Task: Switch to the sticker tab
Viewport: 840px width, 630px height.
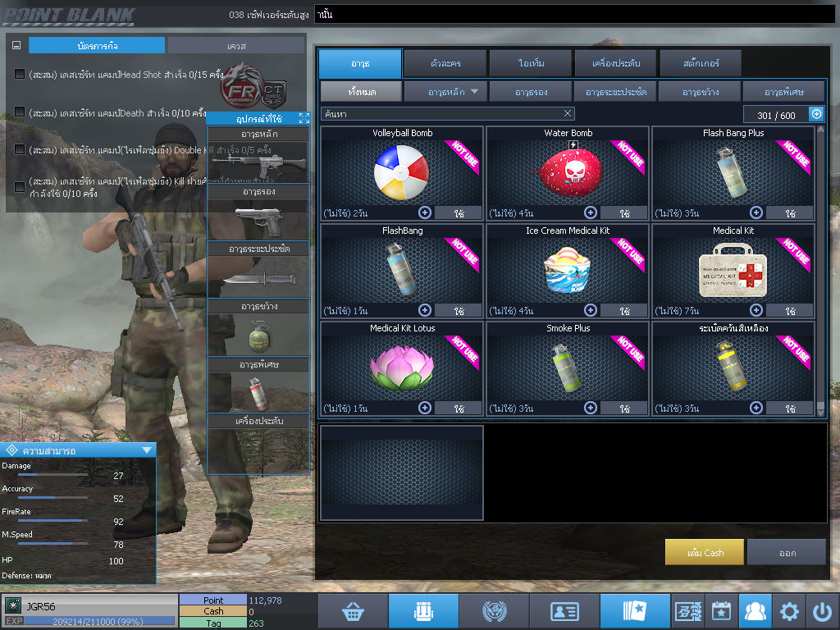Action: click(x=701, y=64)
